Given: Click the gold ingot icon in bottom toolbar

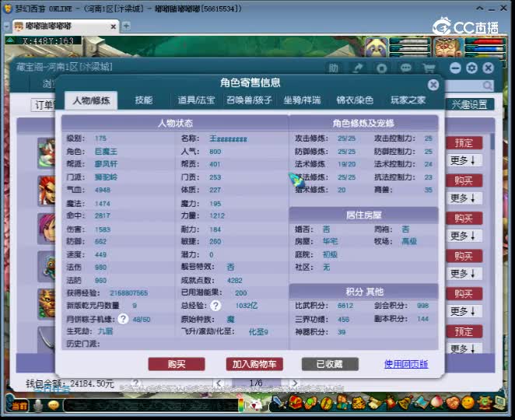Looking at the screenshot, I should coord(327,403).
